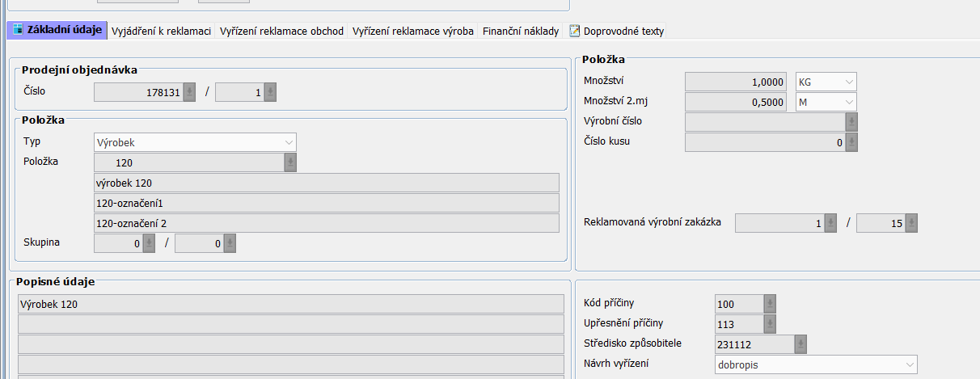The width and height of the screenshot is (980, 379).
Task: Click lookup icon next to Středisko způsobitele 231112
Action: (800, 344)
